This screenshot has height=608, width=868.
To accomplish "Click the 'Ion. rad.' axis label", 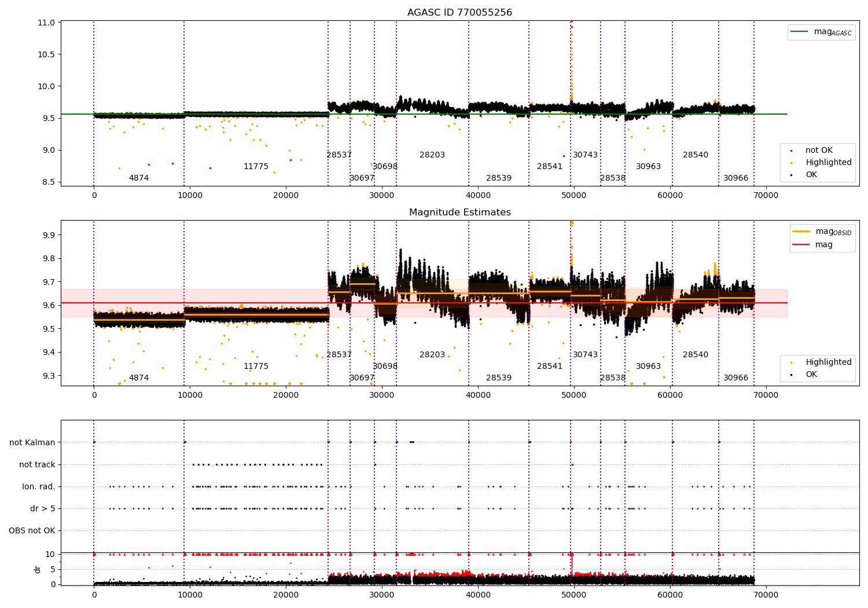I will point(39,487).
